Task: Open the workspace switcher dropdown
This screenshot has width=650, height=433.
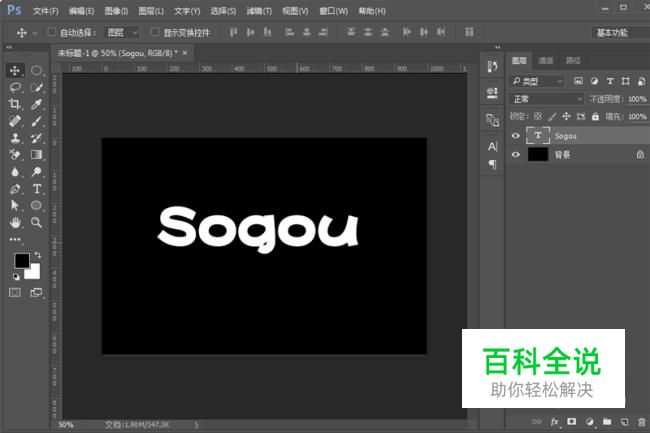Action: point(621,32)
